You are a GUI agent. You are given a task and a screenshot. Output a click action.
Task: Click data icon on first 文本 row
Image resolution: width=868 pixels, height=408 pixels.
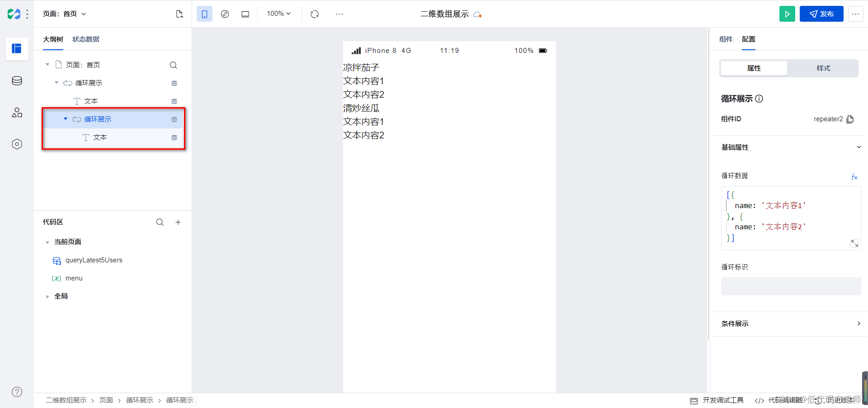pos(174,101)
